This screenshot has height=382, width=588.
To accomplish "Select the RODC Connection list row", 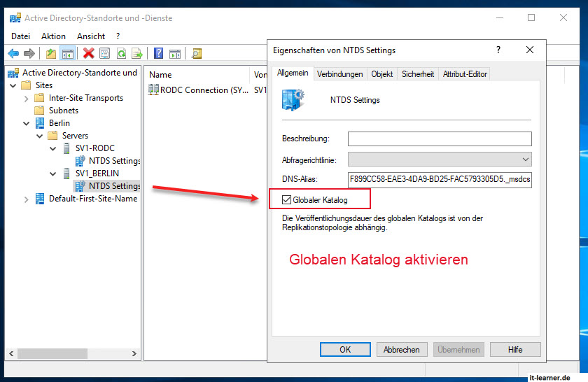I will point(207,90).
